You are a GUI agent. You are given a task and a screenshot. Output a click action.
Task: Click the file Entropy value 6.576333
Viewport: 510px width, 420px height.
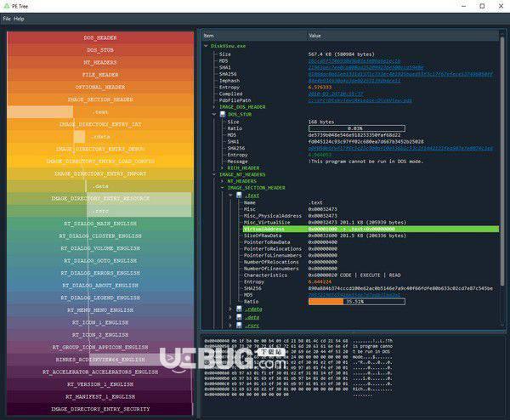tap(320, 88)
